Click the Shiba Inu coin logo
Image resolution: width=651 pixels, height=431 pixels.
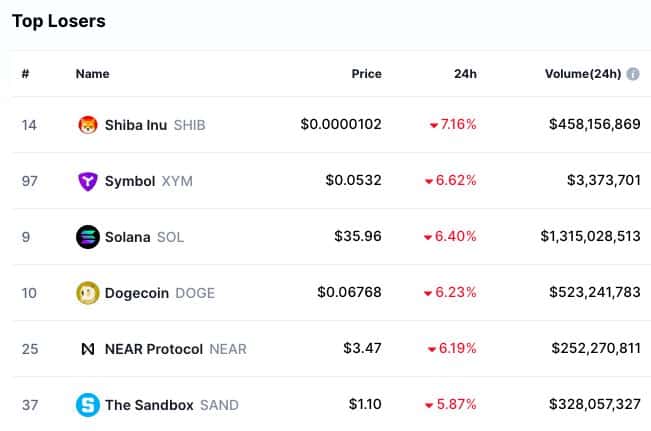point(88,125)
